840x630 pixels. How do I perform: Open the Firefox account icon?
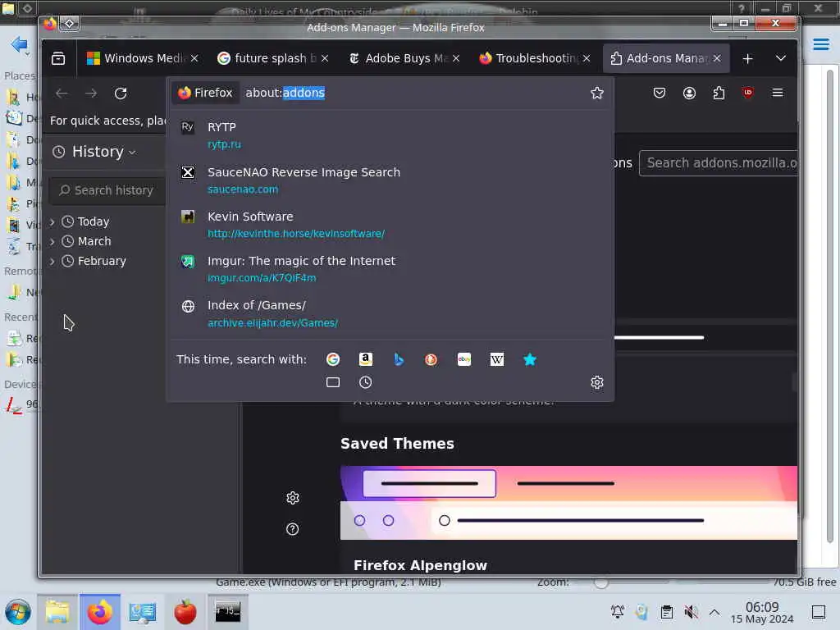click(x=689, y=94)
